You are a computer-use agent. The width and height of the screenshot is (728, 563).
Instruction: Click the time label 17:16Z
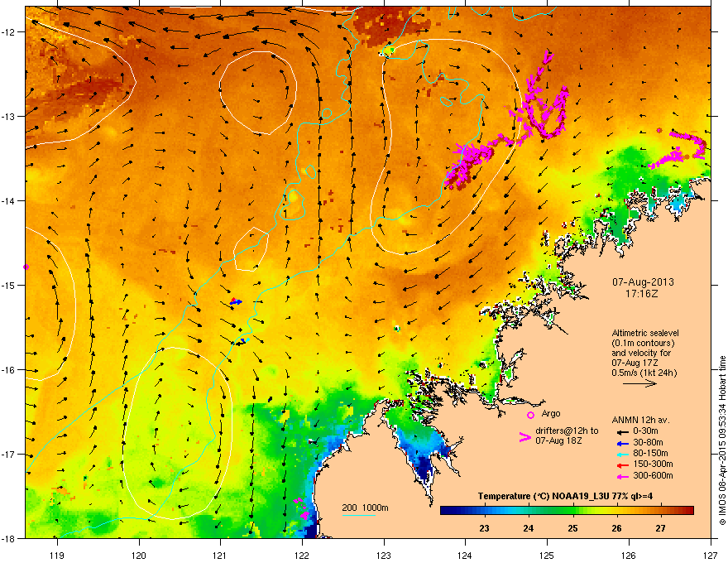tap(642, 294)
